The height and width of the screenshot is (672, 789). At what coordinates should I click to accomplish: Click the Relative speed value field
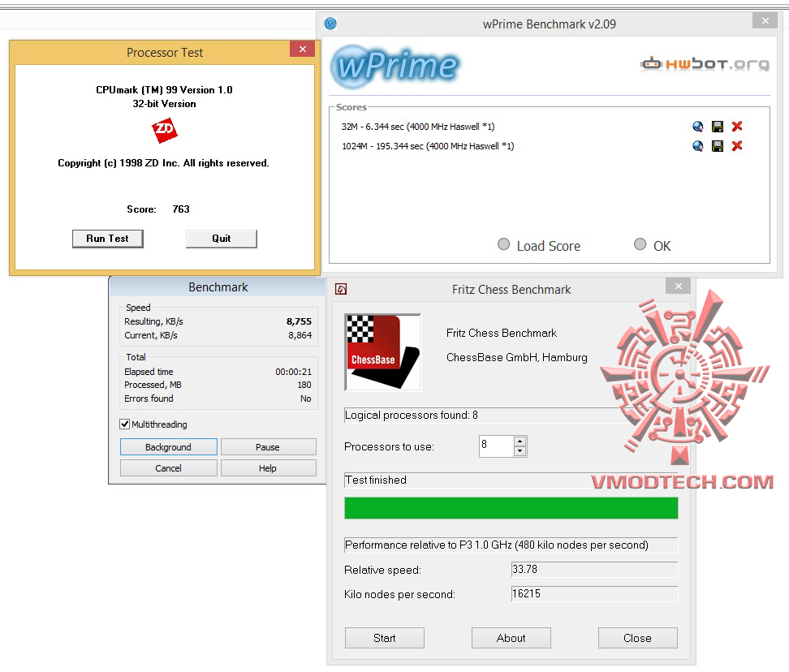(595, 570)
